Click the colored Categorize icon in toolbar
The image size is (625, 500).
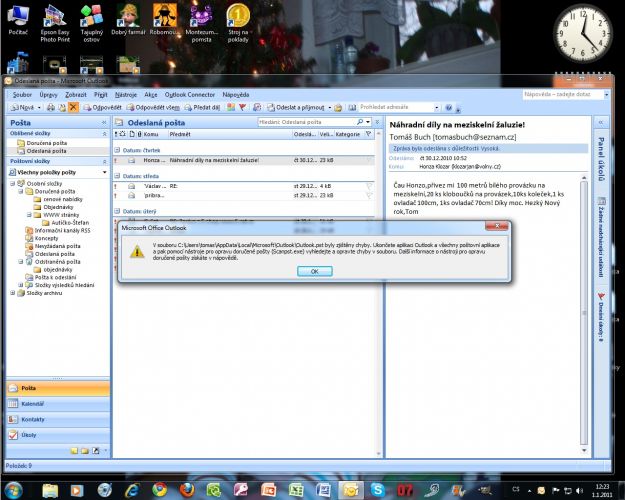tap(231, 107)
